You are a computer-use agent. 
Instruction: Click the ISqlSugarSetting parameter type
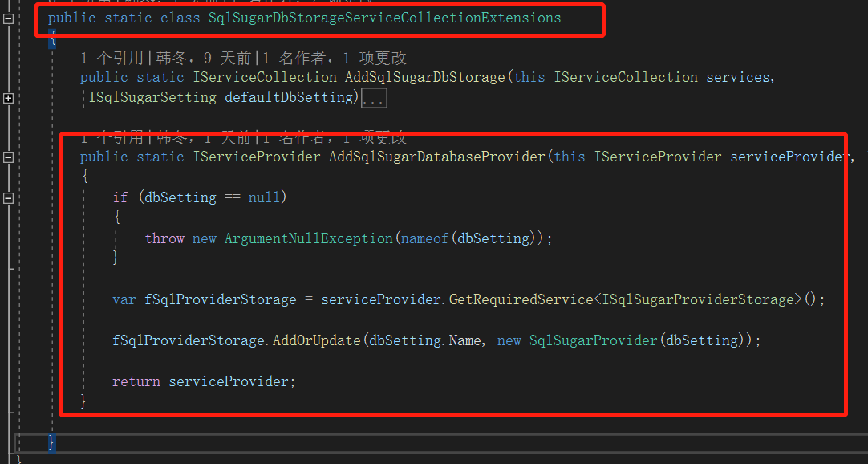coord(152,97)
